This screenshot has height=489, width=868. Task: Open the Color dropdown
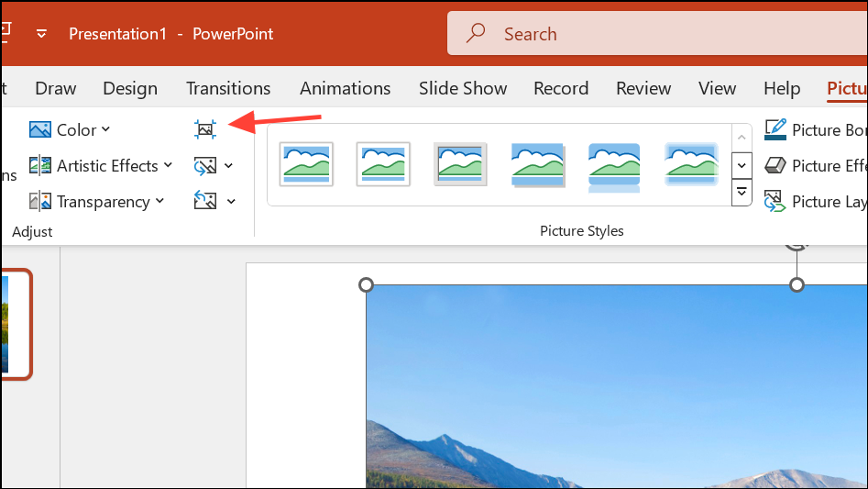tap(70, 129)
